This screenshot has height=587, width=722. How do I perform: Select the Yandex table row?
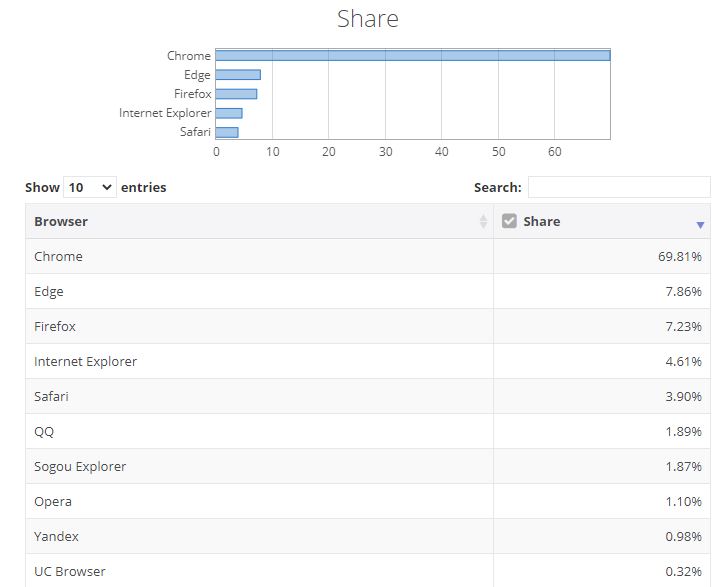coord(367,537)
